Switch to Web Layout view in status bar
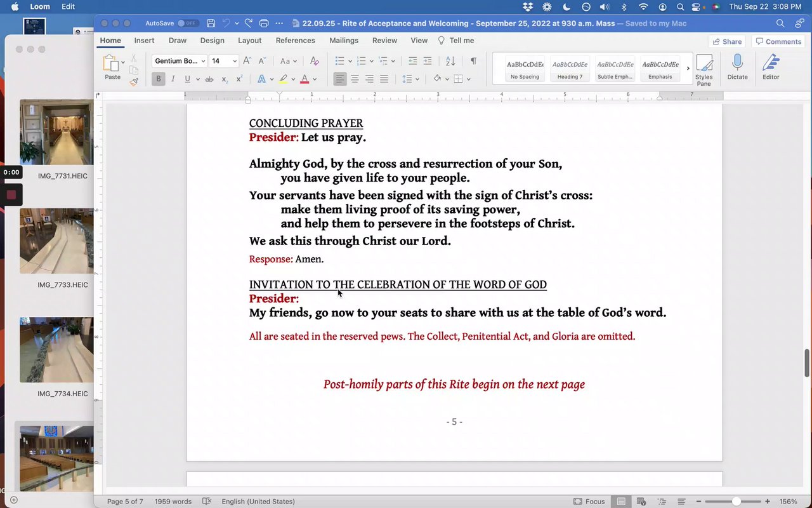The height and width of the screenshot is (508, 812). click(641, 502)
